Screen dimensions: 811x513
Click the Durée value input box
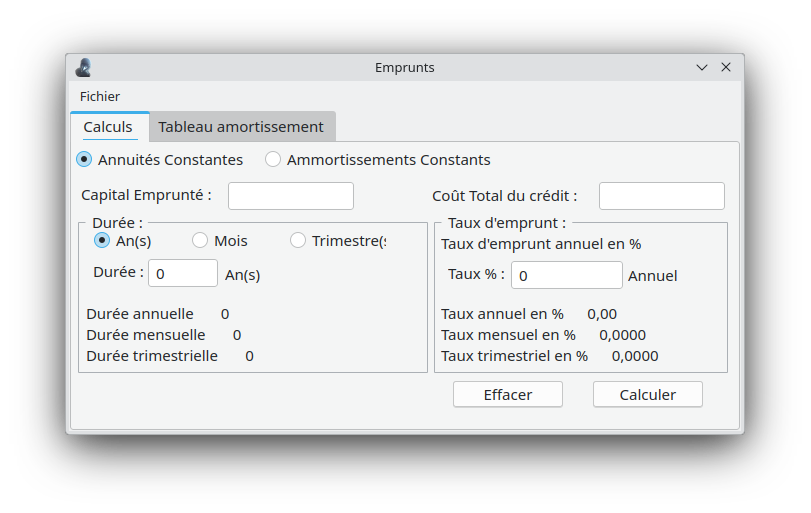183,273
